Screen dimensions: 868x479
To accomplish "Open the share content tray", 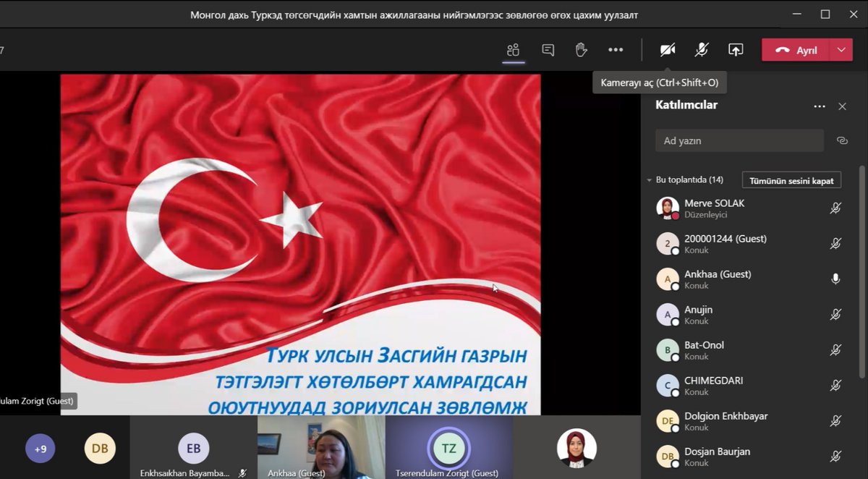I will [x=736, y=50].
